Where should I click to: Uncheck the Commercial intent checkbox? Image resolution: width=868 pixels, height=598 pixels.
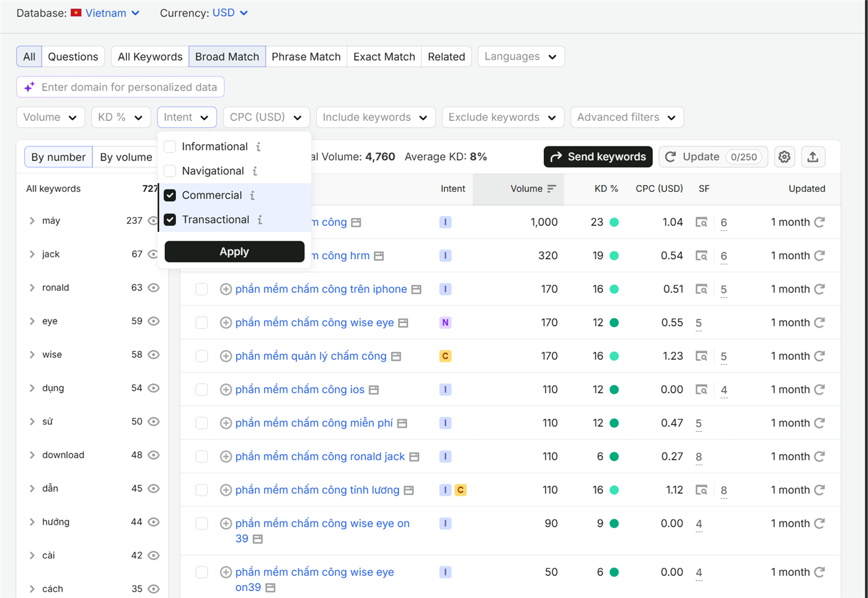[170, 195]
